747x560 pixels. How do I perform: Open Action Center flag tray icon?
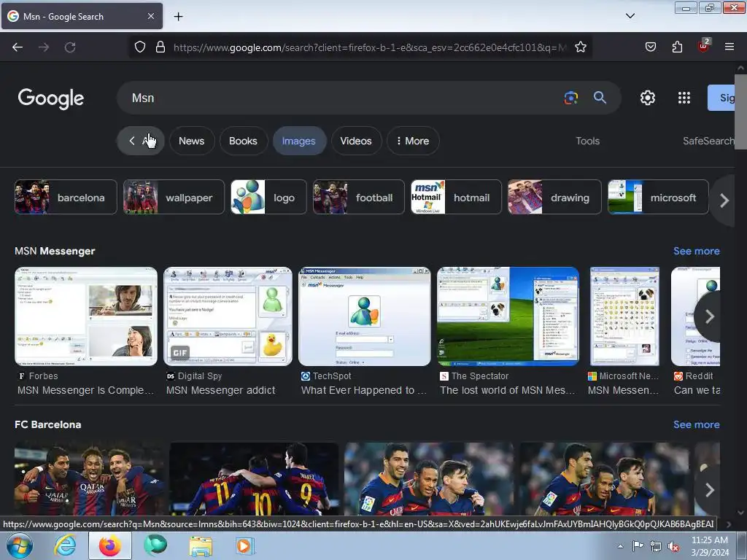click(x=638, y=546)
